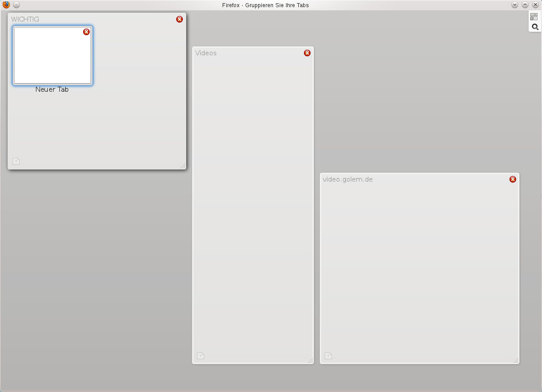
Task: Close the Videos tab group
Action: (307, 53)
